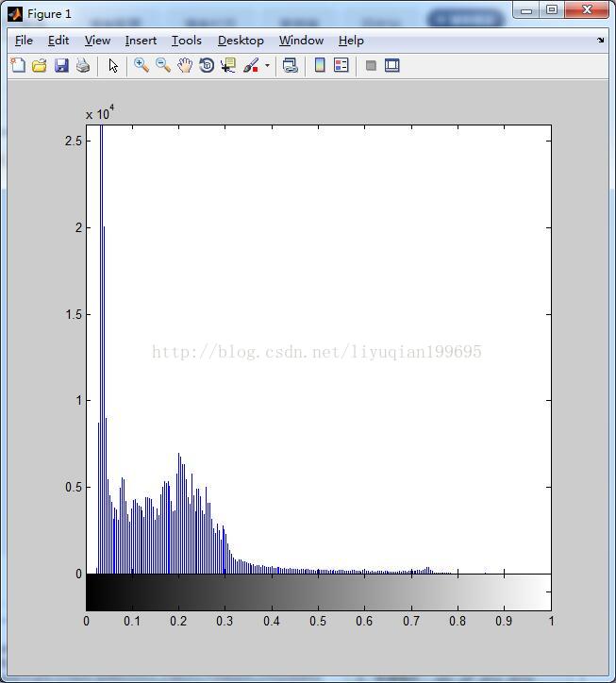Click the x-axis label 1
The width and height of the screenshot is (616, 683).
tap(551, 621)
